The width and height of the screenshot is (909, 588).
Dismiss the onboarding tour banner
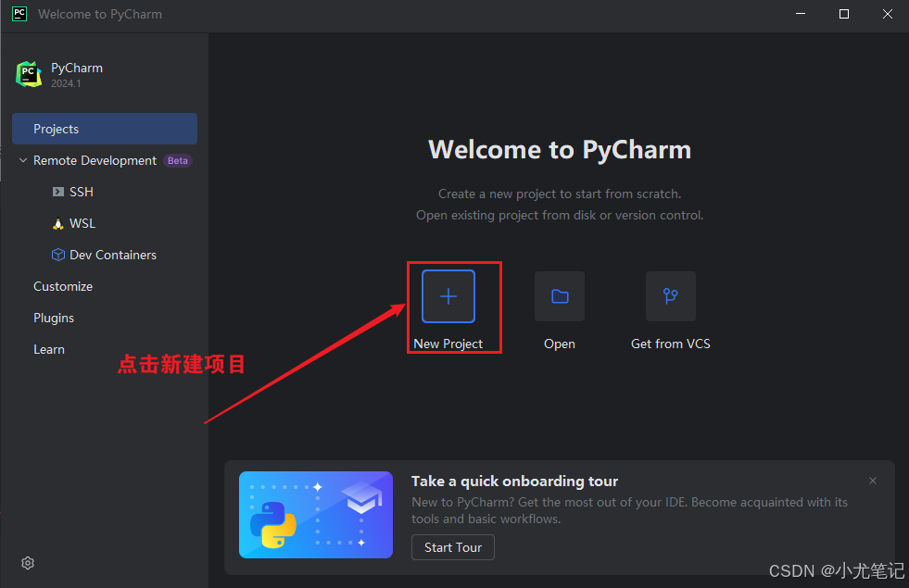(x=872, y=481)
